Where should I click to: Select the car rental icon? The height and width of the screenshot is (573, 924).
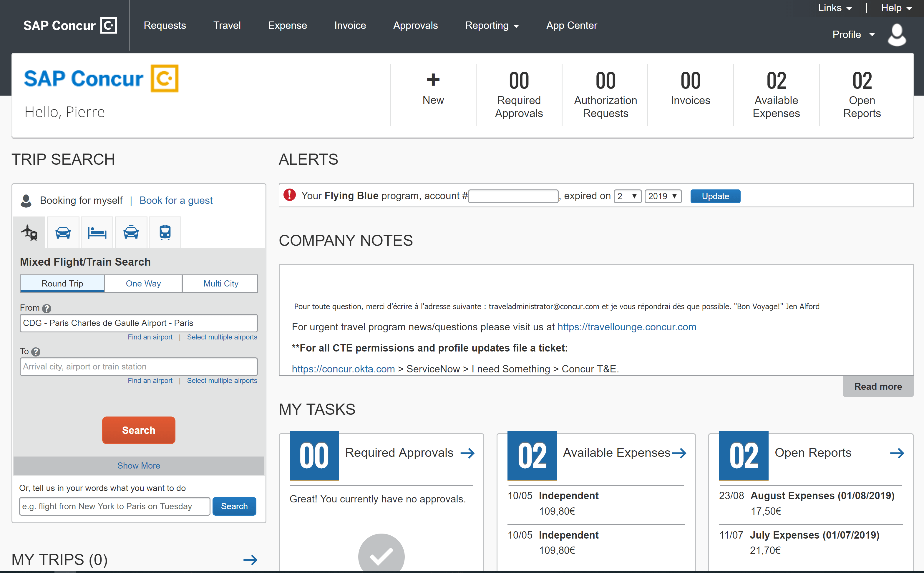coord(63,232)
